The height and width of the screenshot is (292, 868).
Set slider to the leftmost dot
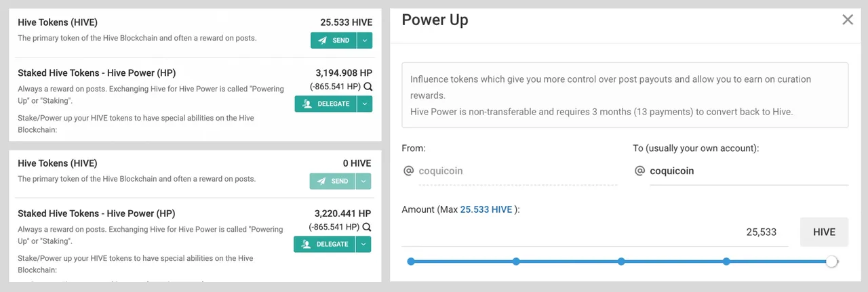[x=410, y=262]
